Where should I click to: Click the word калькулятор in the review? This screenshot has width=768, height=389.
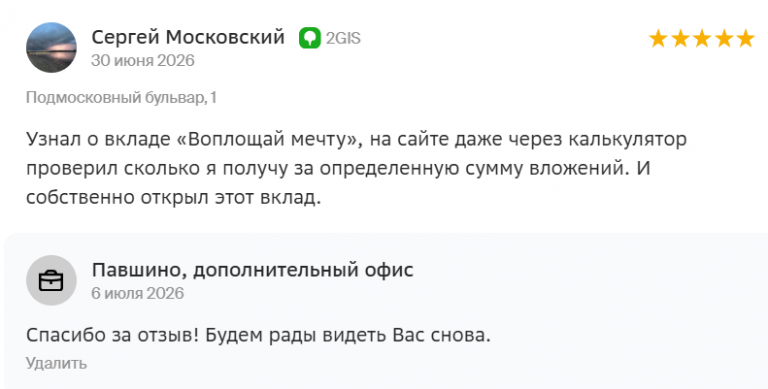(x=627, y=140)
